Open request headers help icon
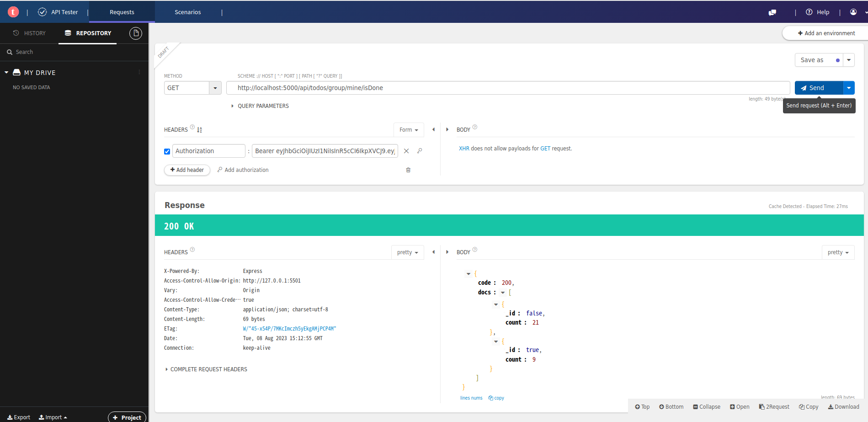 (192, 127)
